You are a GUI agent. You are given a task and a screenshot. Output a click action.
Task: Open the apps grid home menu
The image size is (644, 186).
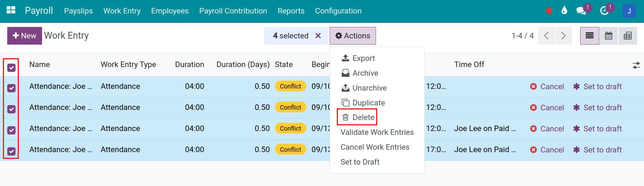click(x=11, y=10)
